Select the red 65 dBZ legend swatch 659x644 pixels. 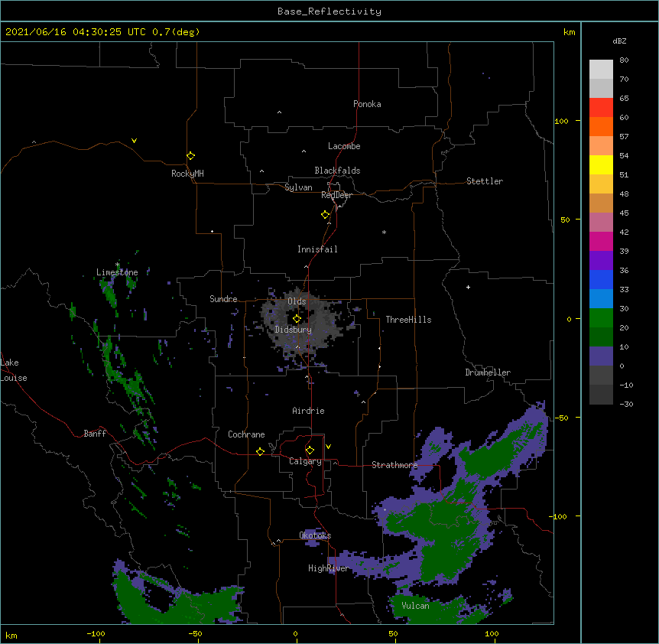(x=601, y=107)
